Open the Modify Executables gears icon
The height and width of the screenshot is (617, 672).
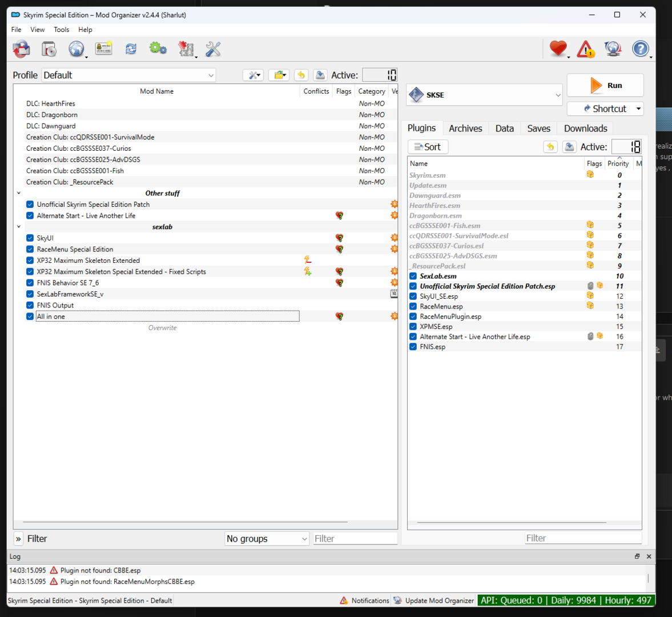tap(158, 49)
